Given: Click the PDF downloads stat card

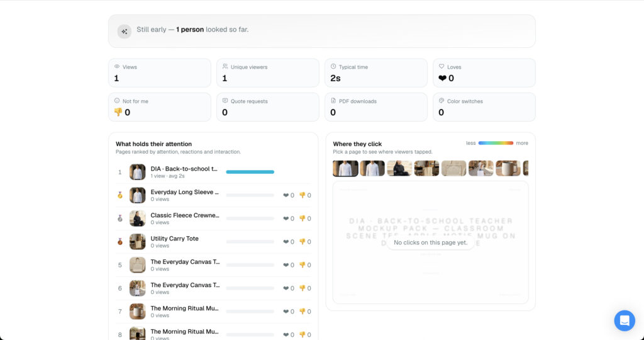Looking at the screenshot, I should 376,107.
